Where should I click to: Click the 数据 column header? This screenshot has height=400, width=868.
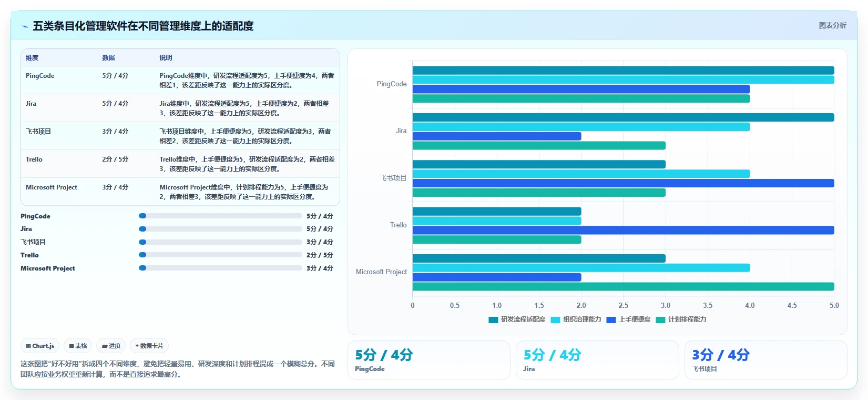click(x=108, y=58)
